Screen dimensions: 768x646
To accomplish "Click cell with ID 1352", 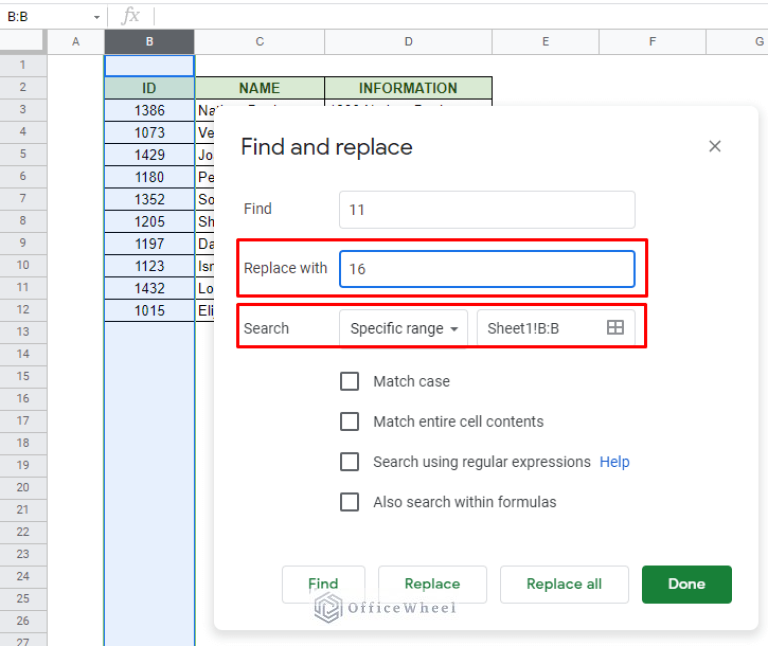I will (x=149, y=199).
